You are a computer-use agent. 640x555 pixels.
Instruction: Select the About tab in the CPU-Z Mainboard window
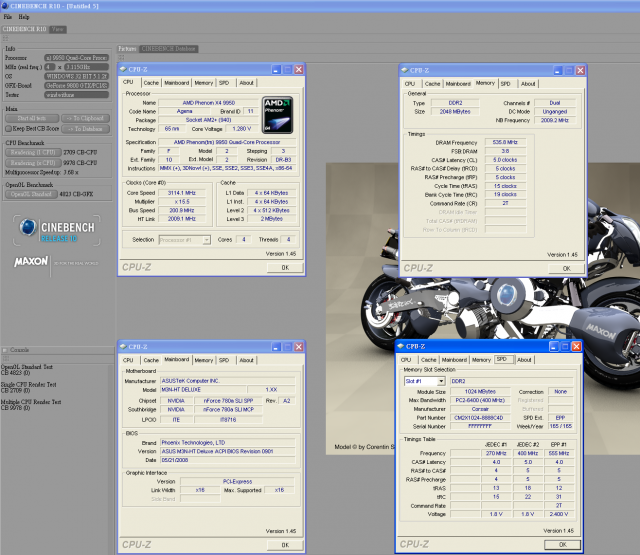pyautogui.click(x=247, y=360)
